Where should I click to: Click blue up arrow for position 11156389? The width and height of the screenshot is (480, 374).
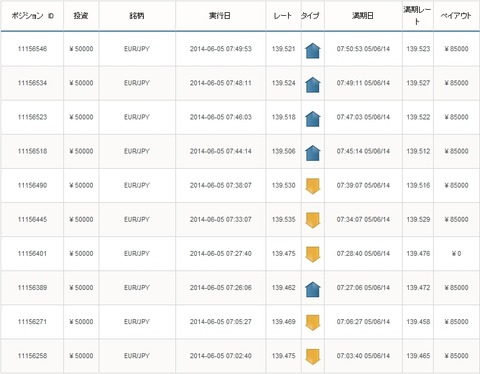313,289
